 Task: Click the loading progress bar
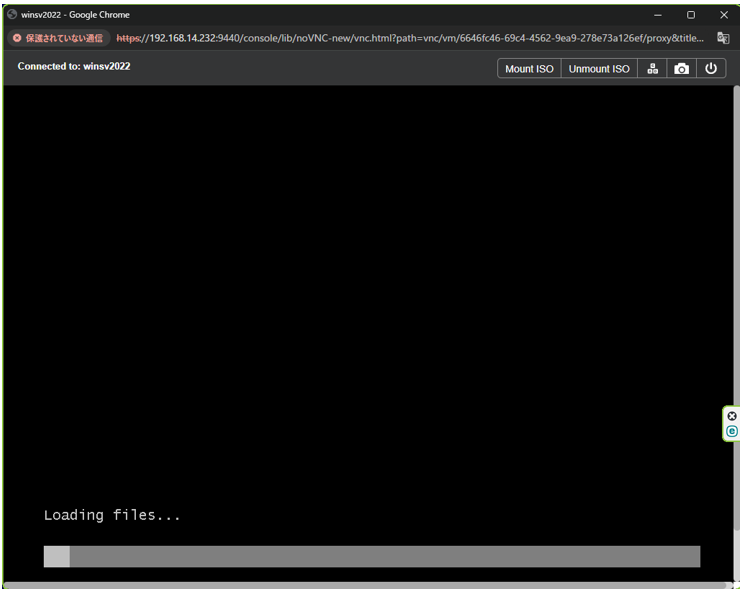(x=372, y=556)
